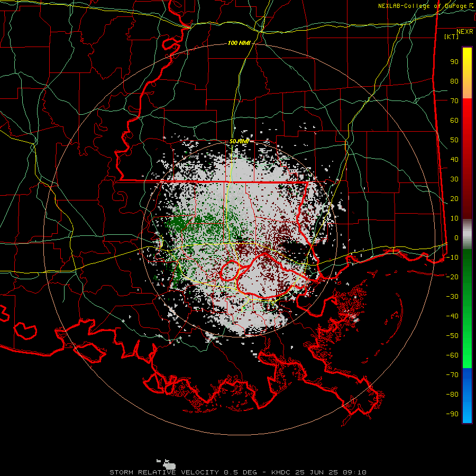Click the 10 scale value label
Image resolution: width=476 pixels, height=476 pixels.
tap(454, 218)
